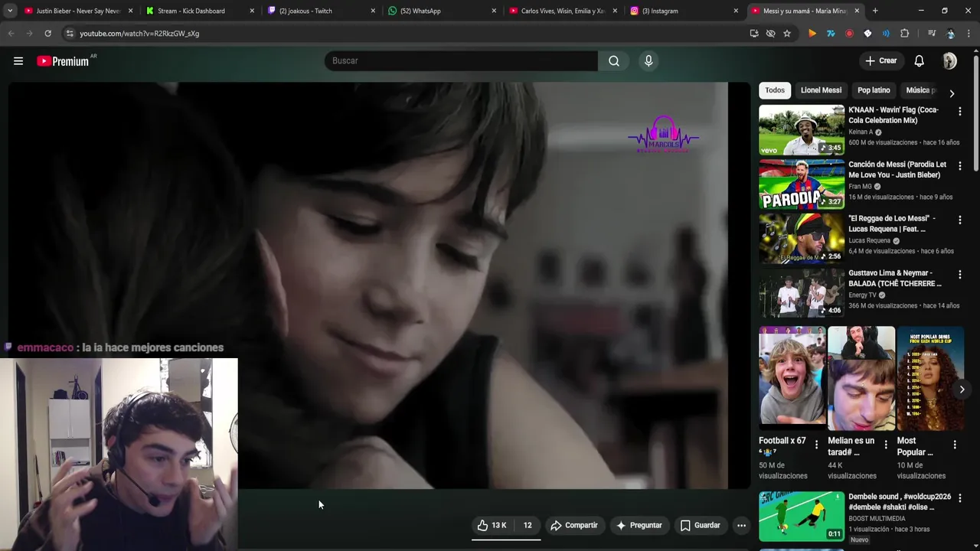Click the Fran MG channel name
The height and width of the screenshot is (551, 980).
pos(860,186)
